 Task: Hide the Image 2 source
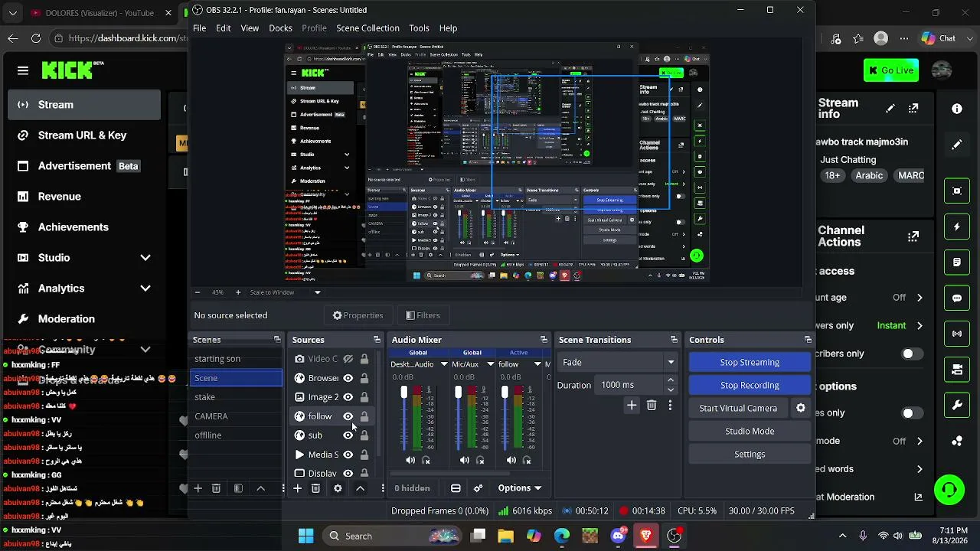pyautogui.click(x=348, y=397)
